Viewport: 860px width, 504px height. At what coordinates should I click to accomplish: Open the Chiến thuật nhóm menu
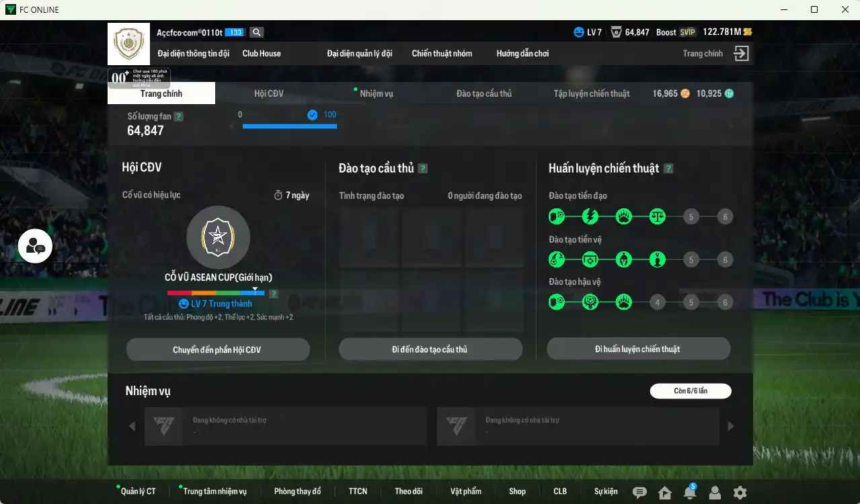[442, 53]
